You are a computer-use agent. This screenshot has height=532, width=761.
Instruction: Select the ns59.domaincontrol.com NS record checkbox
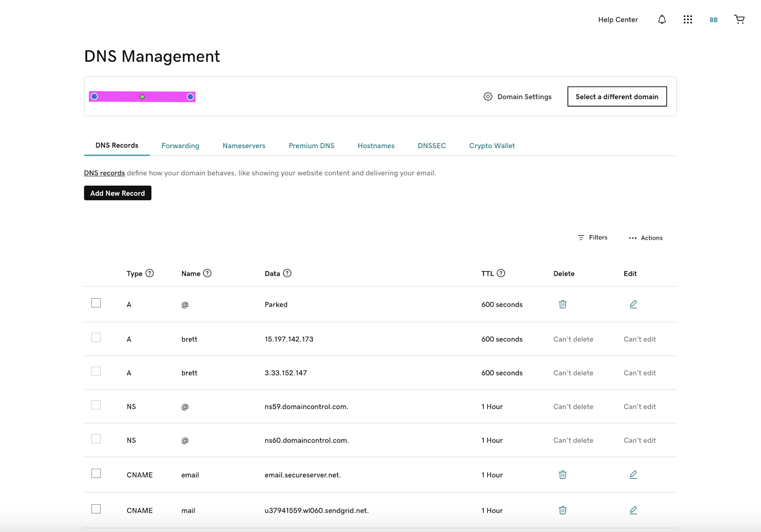96,404
